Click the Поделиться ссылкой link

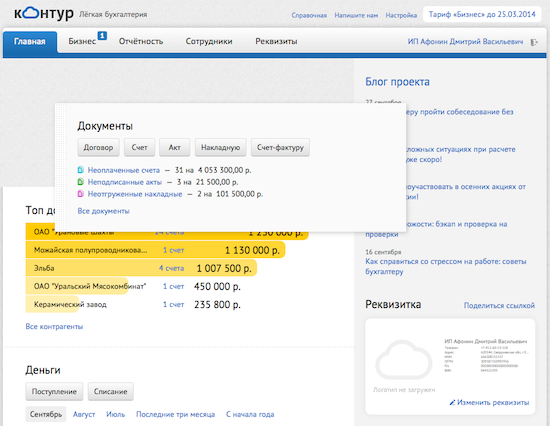pyautogui.click(x=499, y=305)
